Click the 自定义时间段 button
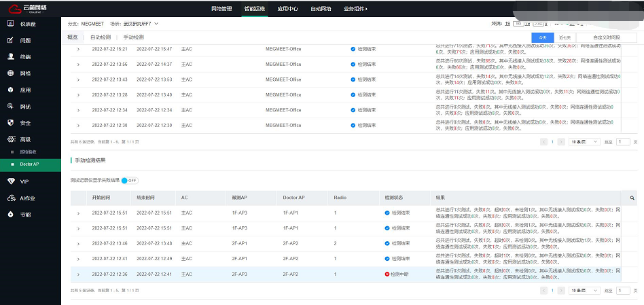 (x=606, y=37)
